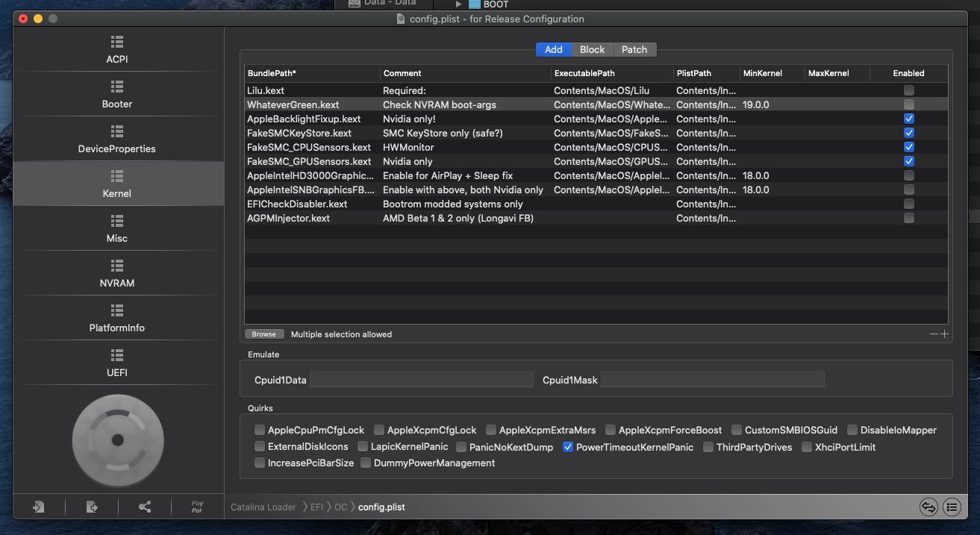Disable the FakeSMC_GPUSensors.kext checkbox
Screen dimensions: 980x535
tap(908, 161)
